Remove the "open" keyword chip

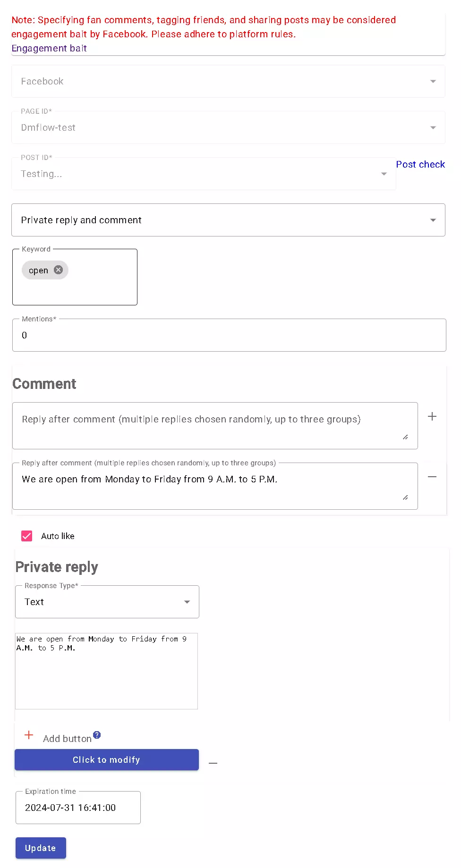58,270
